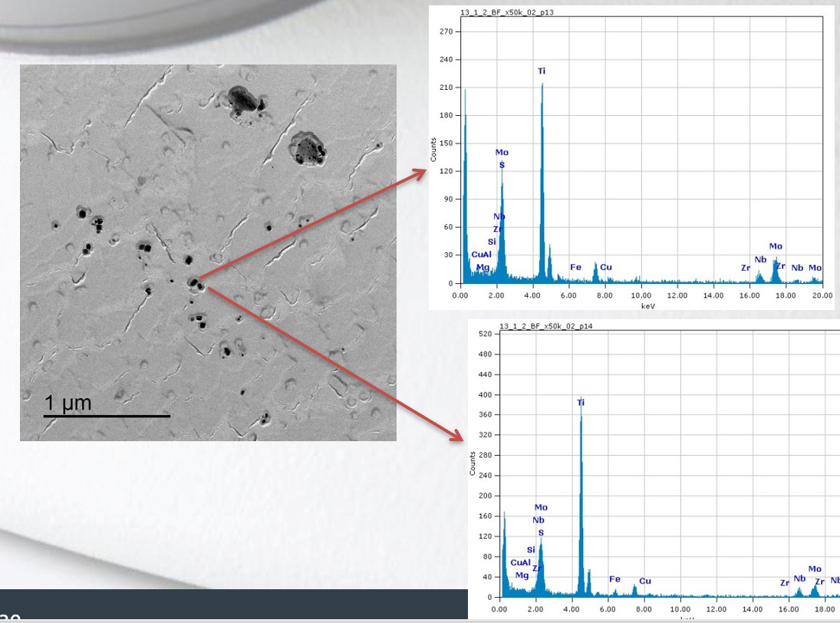Click the Fe label in upper spectrum
The image size is (840, 623).
click(x=576, y=267)
